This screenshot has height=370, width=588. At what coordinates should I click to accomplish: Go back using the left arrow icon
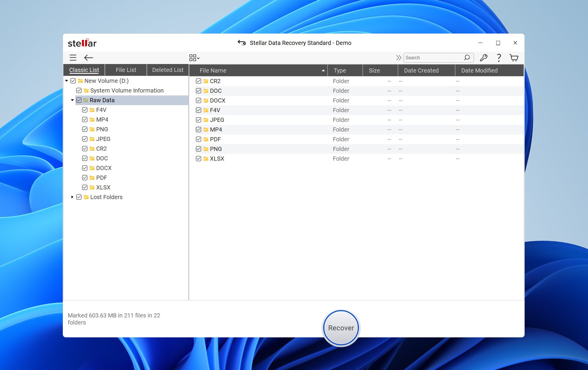pos(88,58)
